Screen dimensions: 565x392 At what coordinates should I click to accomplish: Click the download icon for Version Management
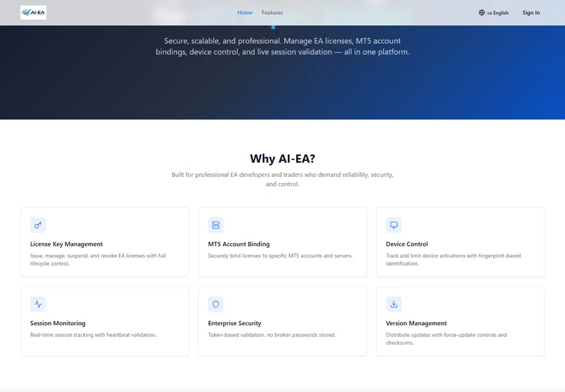click(x=394, y=304)
